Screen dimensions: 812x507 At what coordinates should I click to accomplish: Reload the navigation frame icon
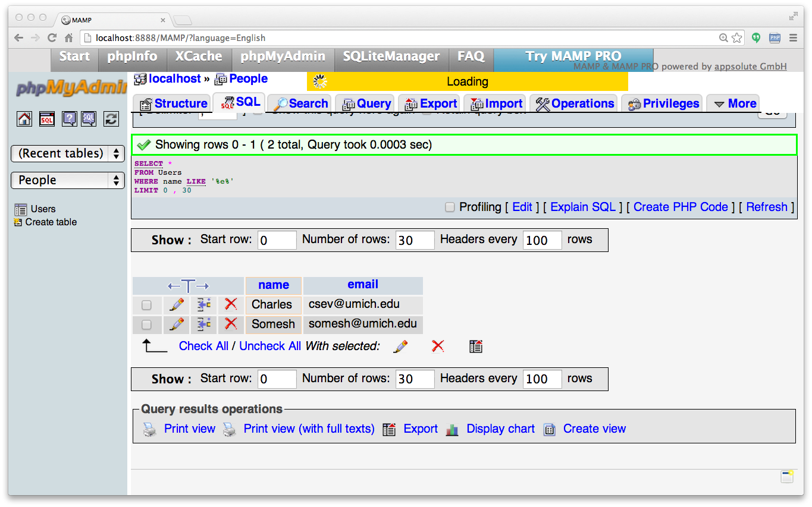[x=111, y=118]
